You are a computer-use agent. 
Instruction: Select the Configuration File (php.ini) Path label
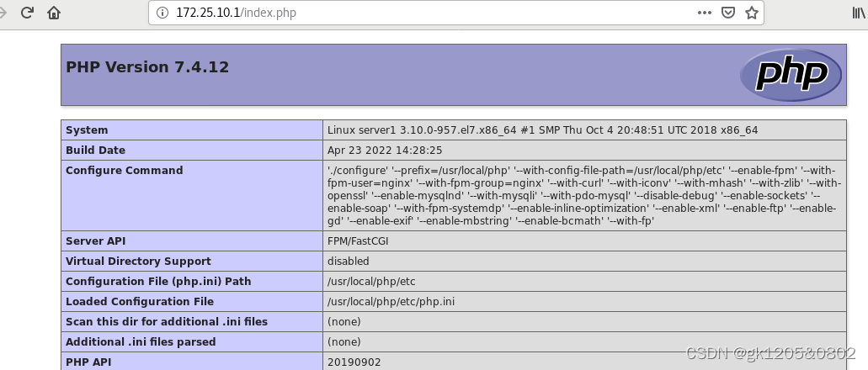pos(158,282)
